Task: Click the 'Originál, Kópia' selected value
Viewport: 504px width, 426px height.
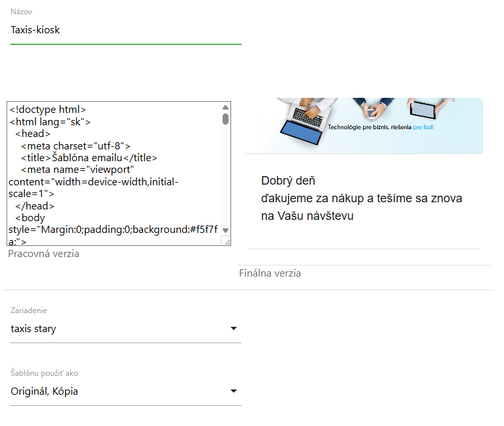Action: pos(44,391)
